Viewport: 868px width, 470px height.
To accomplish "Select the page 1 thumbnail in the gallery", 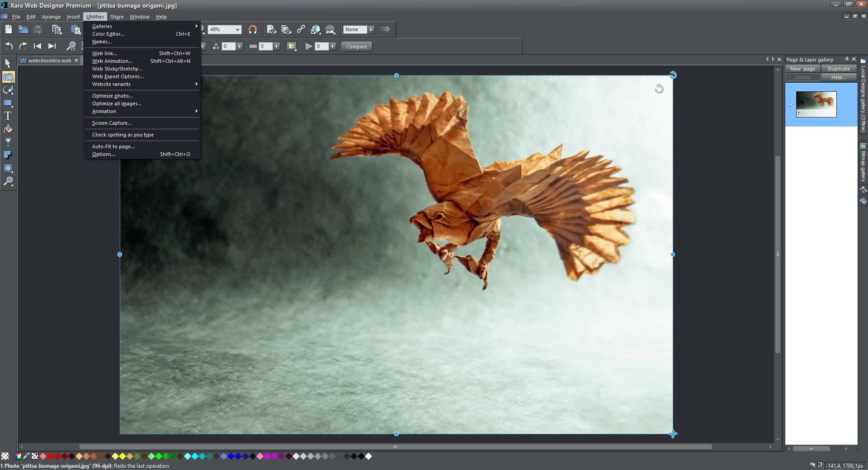I will (x=816, y=104).
